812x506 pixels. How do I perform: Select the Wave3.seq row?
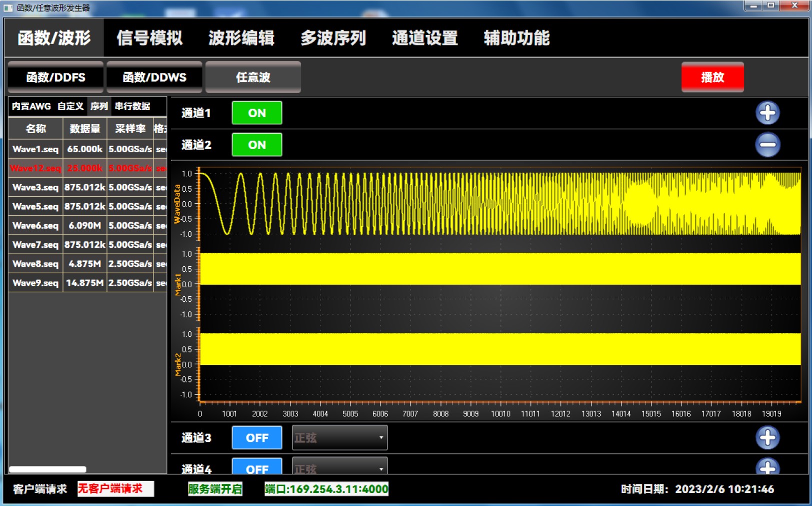pos(87,187)
